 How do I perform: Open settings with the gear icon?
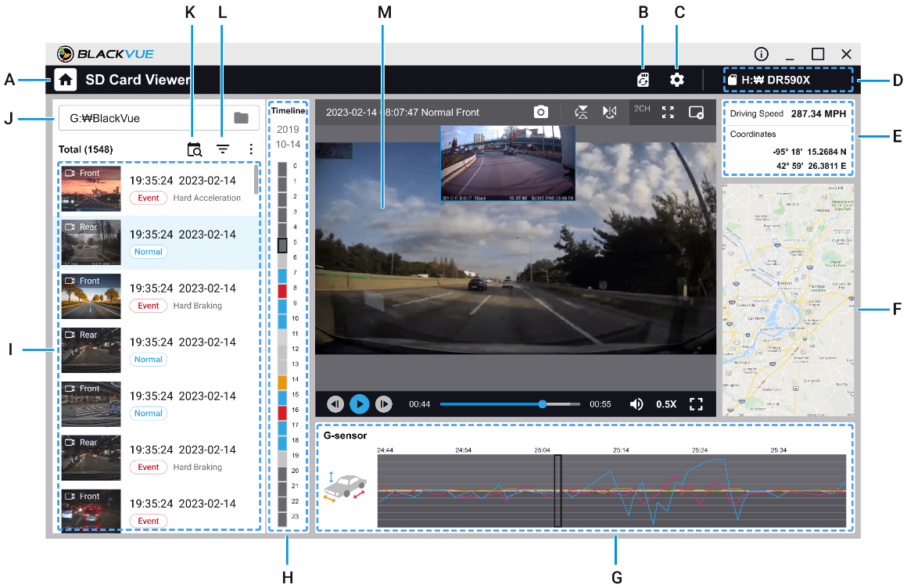[x=676, y=80]
